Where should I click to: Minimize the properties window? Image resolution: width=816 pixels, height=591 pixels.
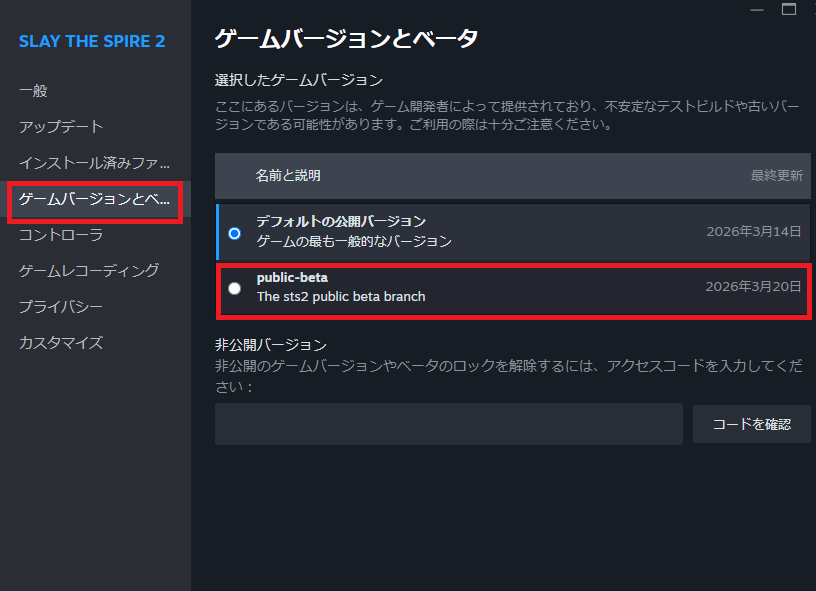point(758,10)
